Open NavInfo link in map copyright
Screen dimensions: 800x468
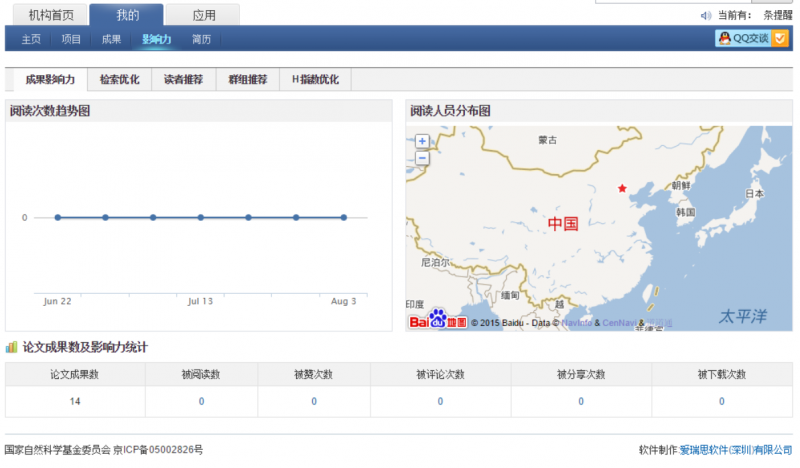click(577, 323)
